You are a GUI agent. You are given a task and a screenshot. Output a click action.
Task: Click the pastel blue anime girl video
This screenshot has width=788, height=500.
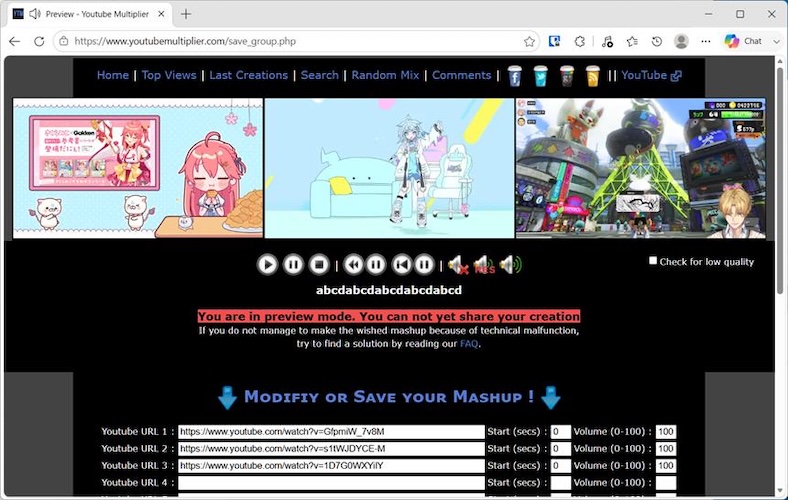pos(389,168)
